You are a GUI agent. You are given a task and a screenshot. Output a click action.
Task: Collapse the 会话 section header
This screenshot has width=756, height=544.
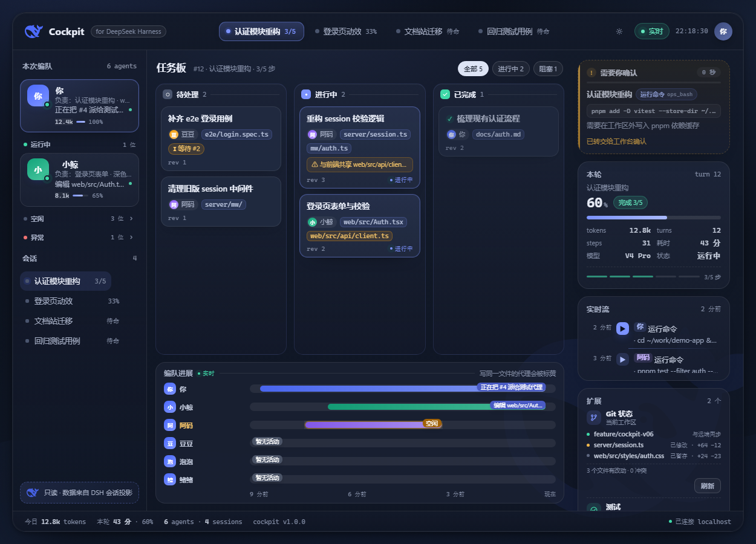[79, 258]
